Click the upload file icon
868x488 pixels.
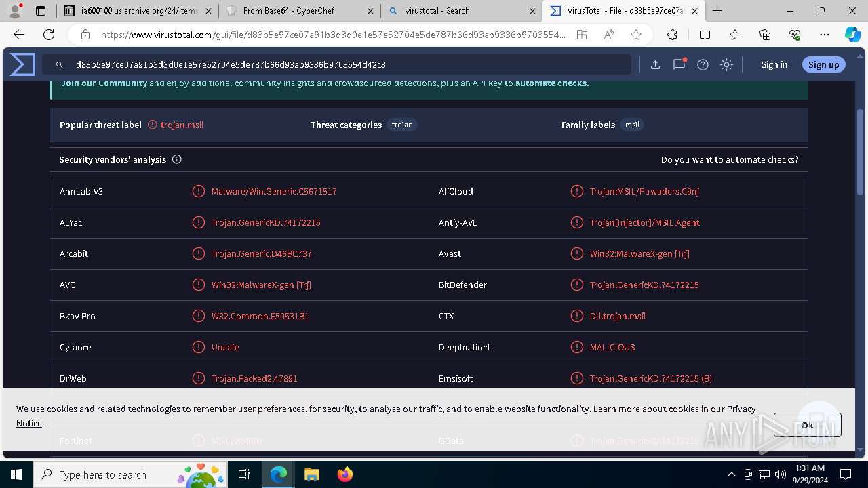click(655, 65)
